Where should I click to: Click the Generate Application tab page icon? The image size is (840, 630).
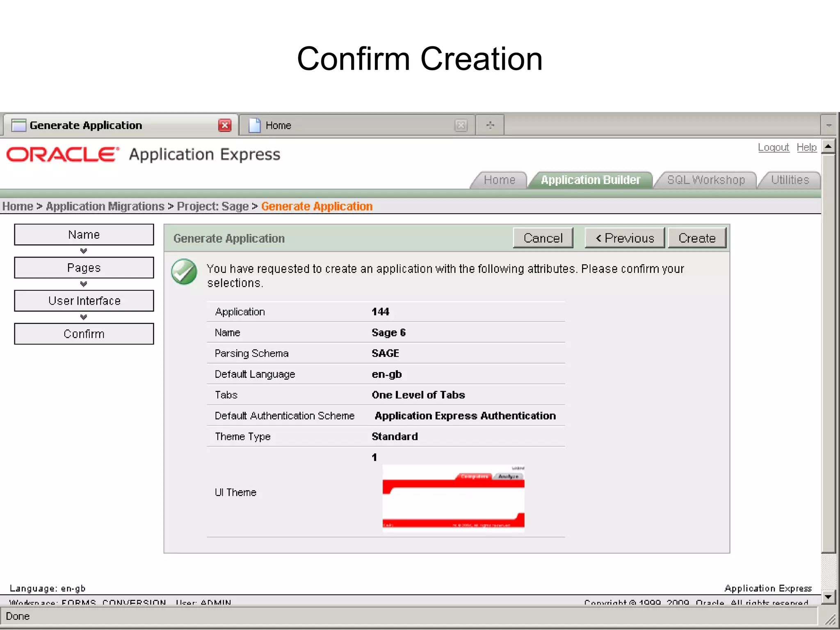click(19, 125)
